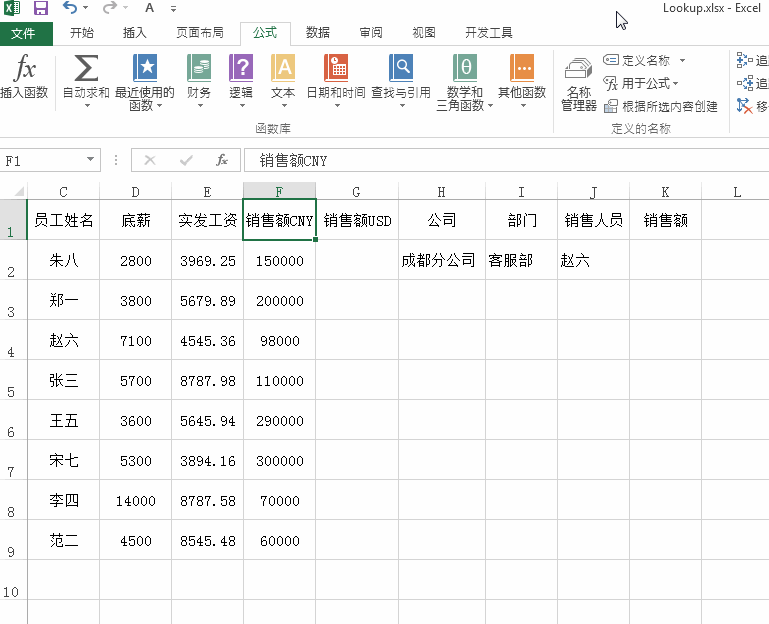The image size is (769, 624).
Task: Select employee name cell 张三
Action: (x=63, y=380)
